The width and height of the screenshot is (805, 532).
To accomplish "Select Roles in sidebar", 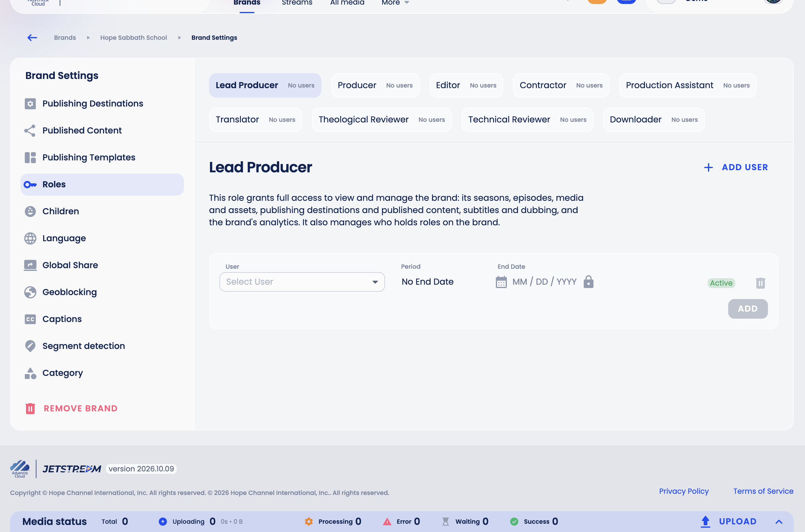I will click(x=102, y=185).
